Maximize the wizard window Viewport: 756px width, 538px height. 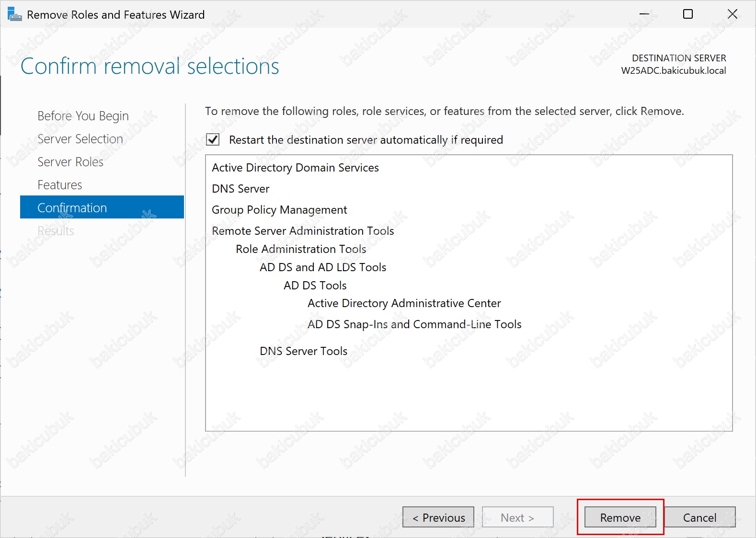click(688, 14)
